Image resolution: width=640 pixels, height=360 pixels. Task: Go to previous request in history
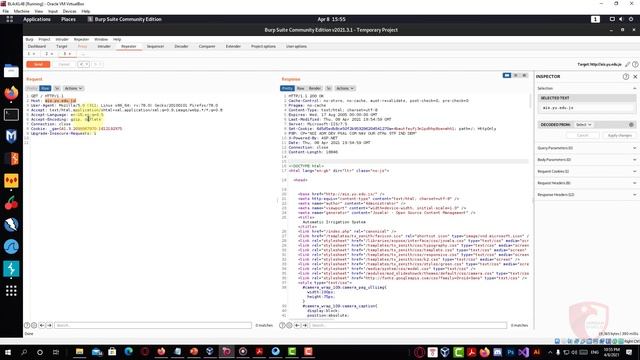coord(83,64)
